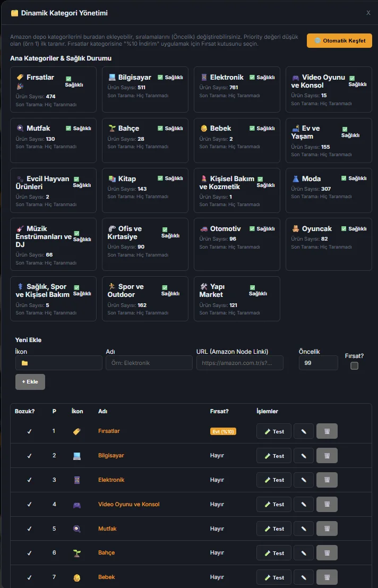The height and width of the screenshot is (588, 378).
Task: Click the tools icon on Yapı Market card
Action: [204, 286]
